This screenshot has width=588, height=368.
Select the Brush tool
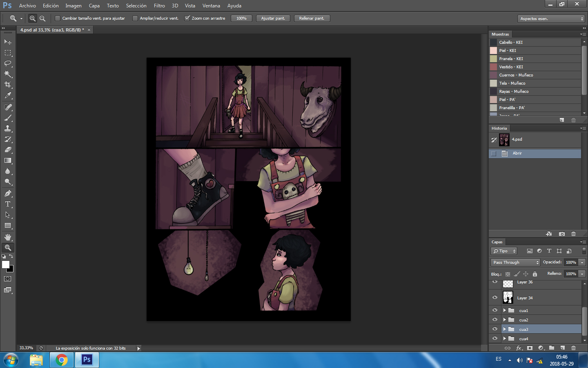pyautogui.click(x=8, y=118)
